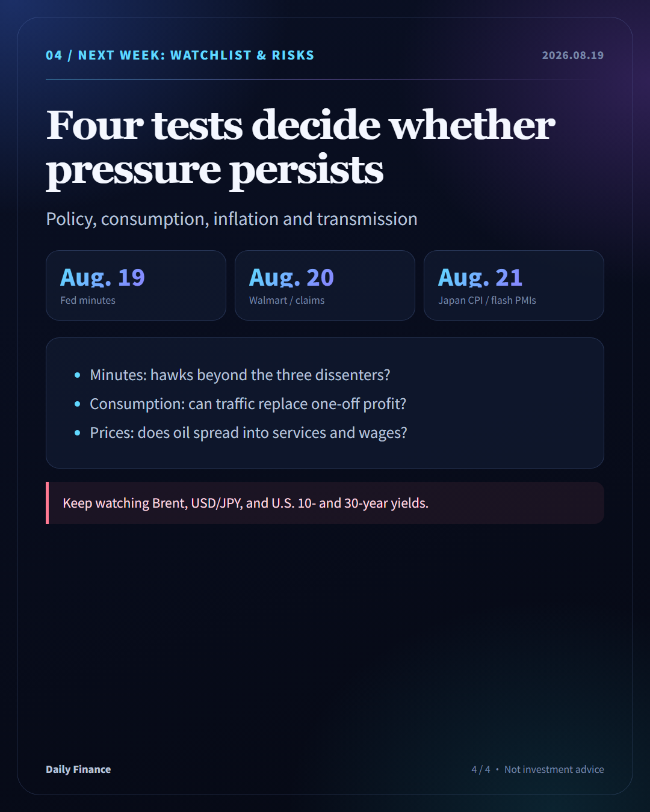Image resolution: width=650 pixels, height=812 pixels.
Task: Click the bullet 'Consumption: can traffic replace one-off profit?'
Action: coord(248,404)
